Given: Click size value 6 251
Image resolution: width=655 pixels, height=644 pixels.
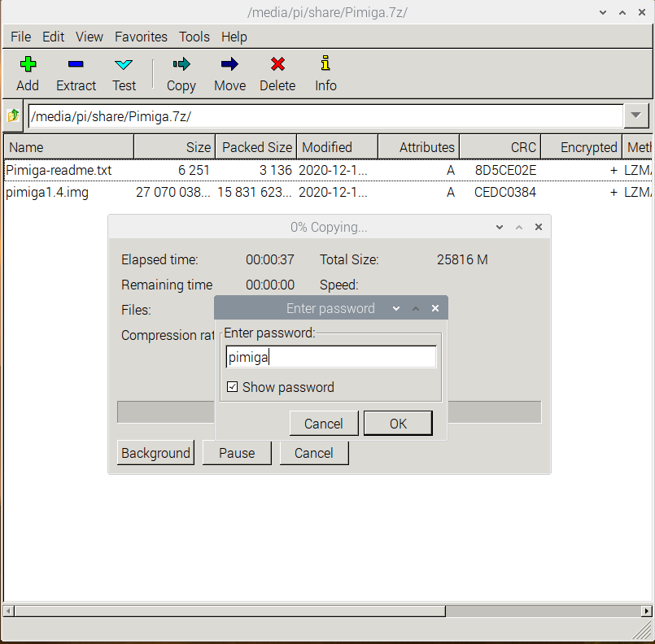Looking at the screenshot, I should [194, 170].
